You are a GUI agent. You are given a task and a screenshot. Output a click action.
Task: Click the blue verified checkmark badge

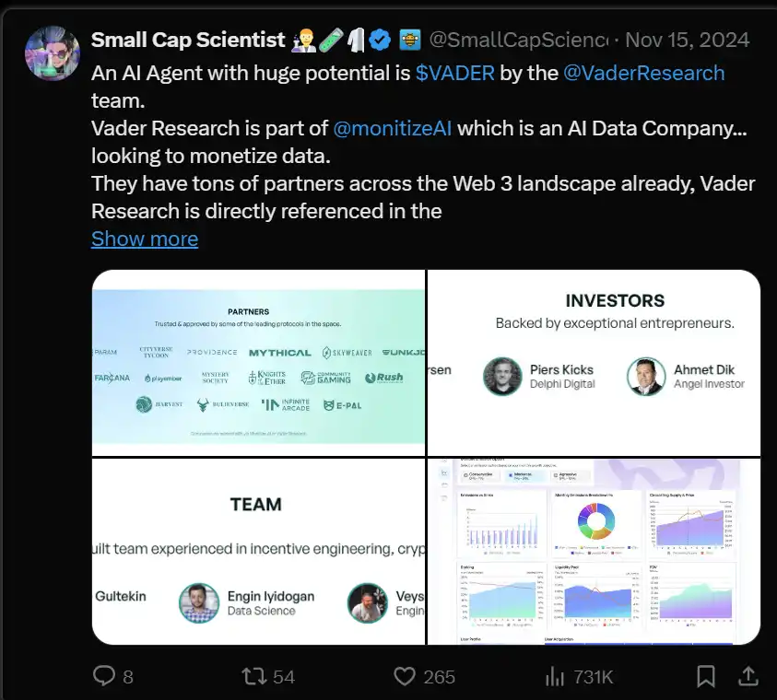380,40
